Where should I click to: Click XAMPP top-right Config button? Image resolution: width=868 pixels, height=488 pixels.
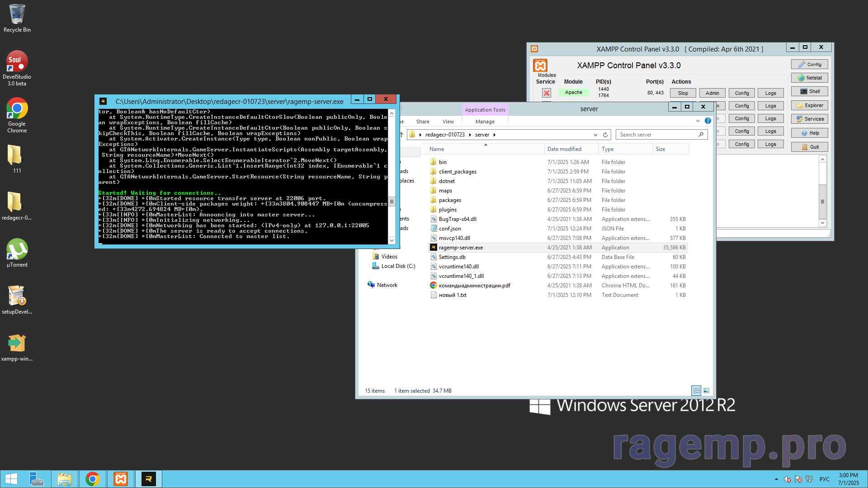pos(810,65)
